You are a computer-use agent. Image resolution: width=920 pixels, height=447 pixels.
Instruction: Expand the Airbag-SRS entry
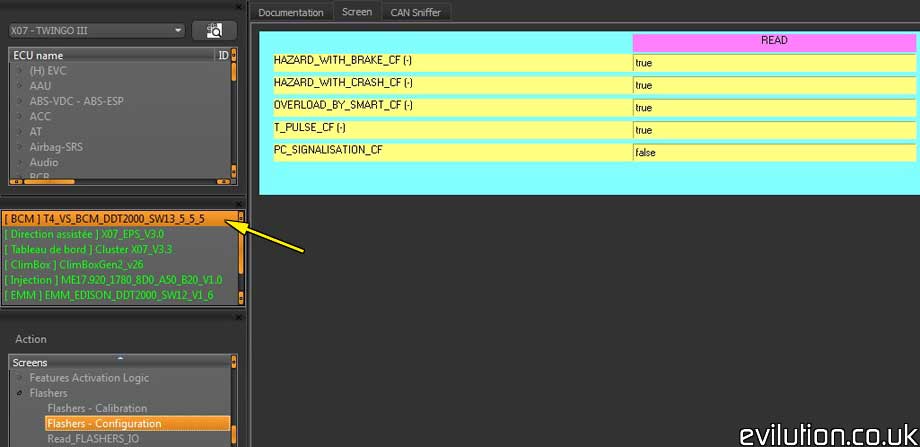point(19,147)
